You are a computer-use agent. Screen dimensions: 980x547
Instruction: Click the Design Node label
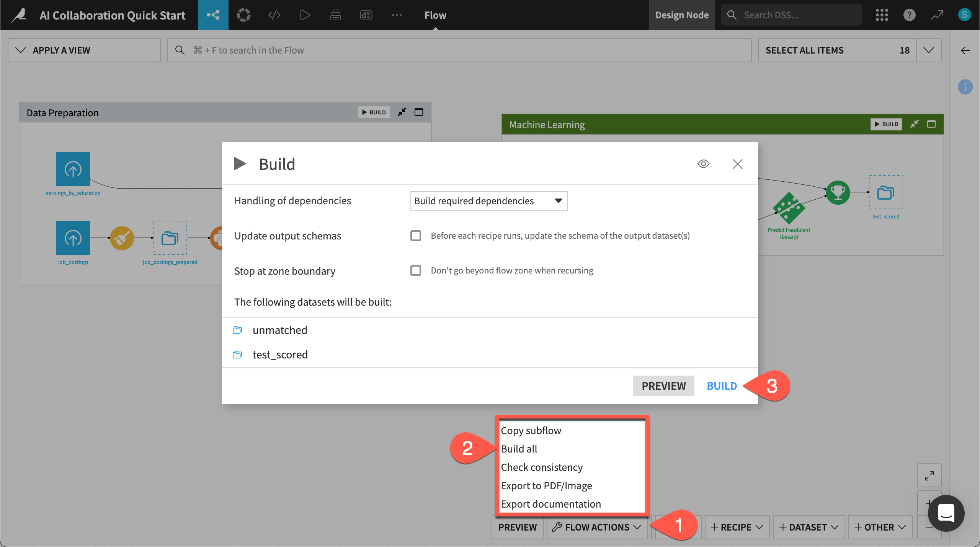coord(682,15)
